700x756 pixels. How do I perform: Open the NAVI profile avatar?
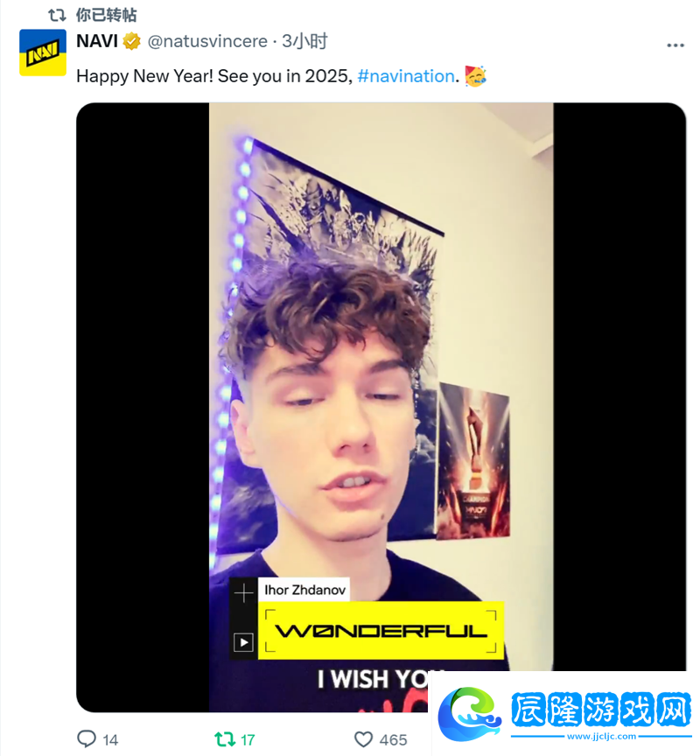pyautogui.click(x=42, y=52)
